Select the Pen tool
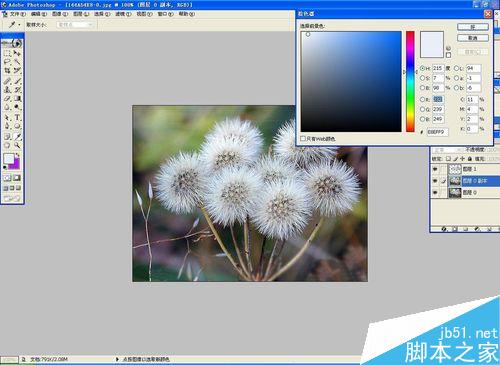The image size is (500, 365). 7,126
